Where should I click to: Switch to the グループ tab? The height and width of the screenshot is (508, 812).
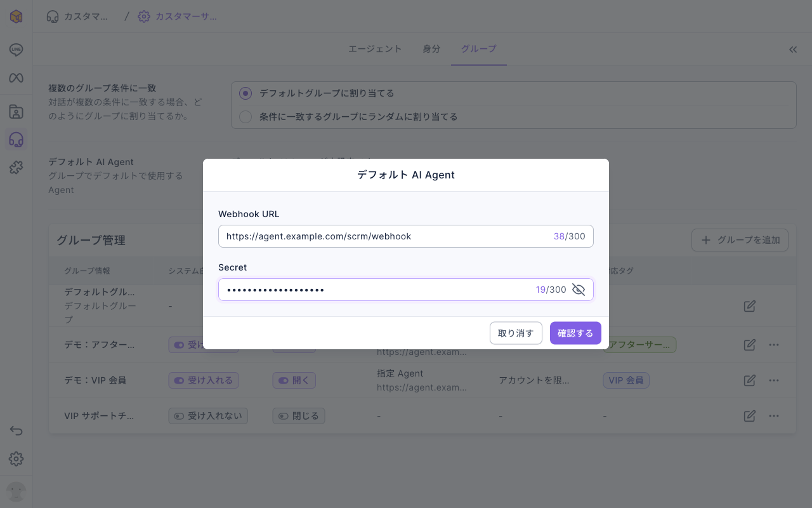tap(479, 49)
